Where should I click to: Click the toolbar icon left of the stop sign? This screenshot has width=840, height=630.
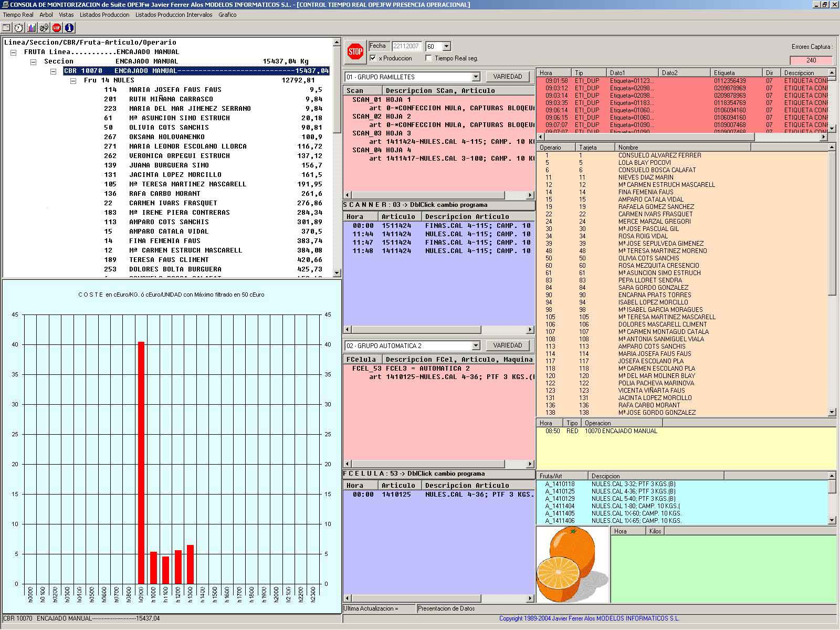[x=44, y=28]
